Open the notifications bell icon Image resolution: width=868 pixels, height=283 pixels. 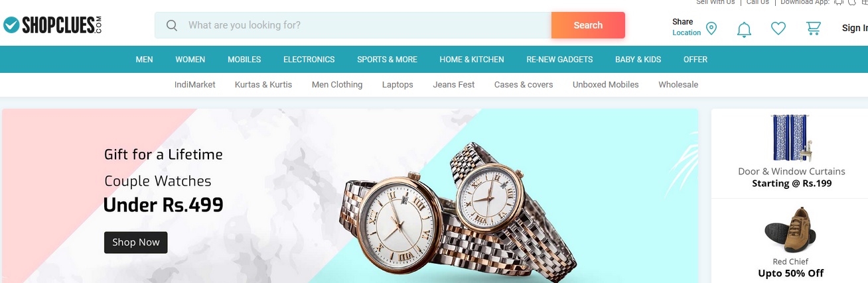pyautogui.click(x=745, y=28)
